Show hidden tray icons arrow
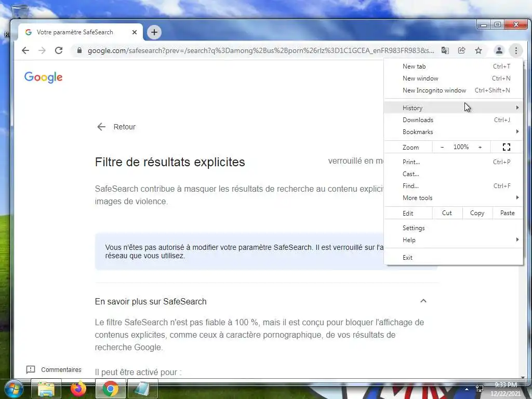This screenshot has width=532, height=399. tap(467, 389)
